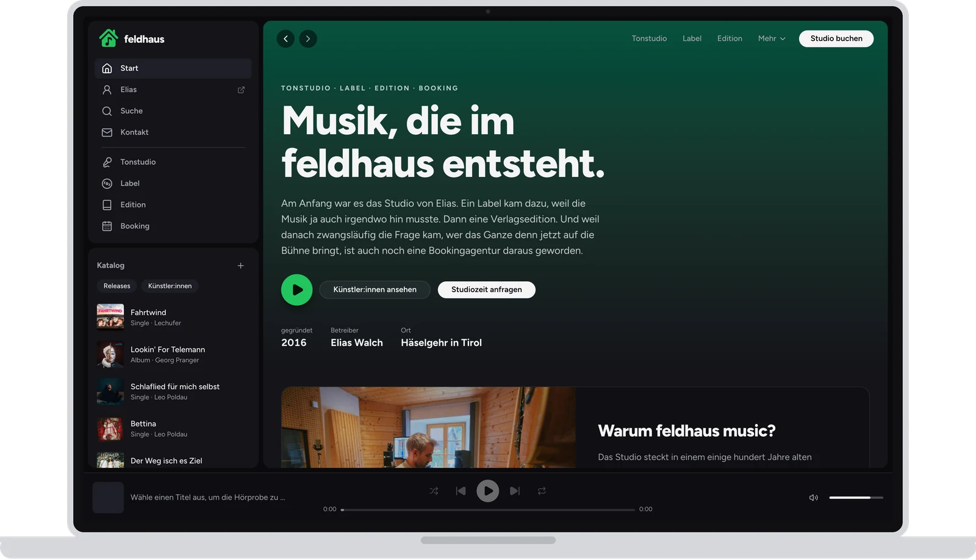Open Schlaflied für mich selbst cover
The width and height of the screenshot is (976, 560).
click(x=110, y=392)
